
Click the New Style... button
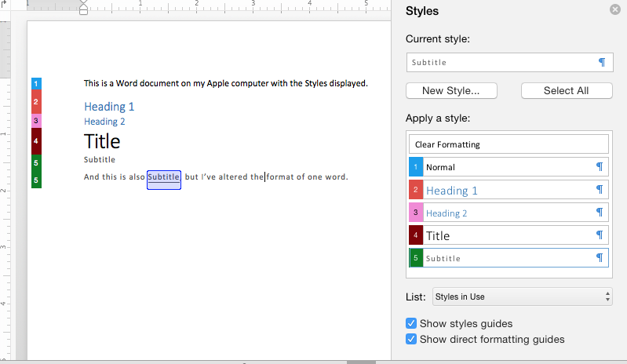point(451,91)
